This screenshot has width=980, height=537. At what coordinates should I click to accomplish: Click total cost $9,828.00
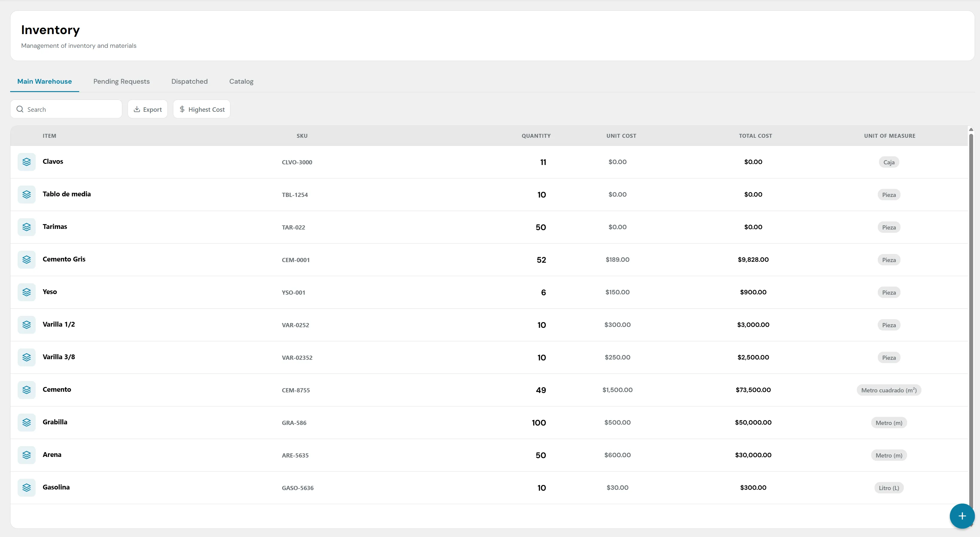(753, 259)
